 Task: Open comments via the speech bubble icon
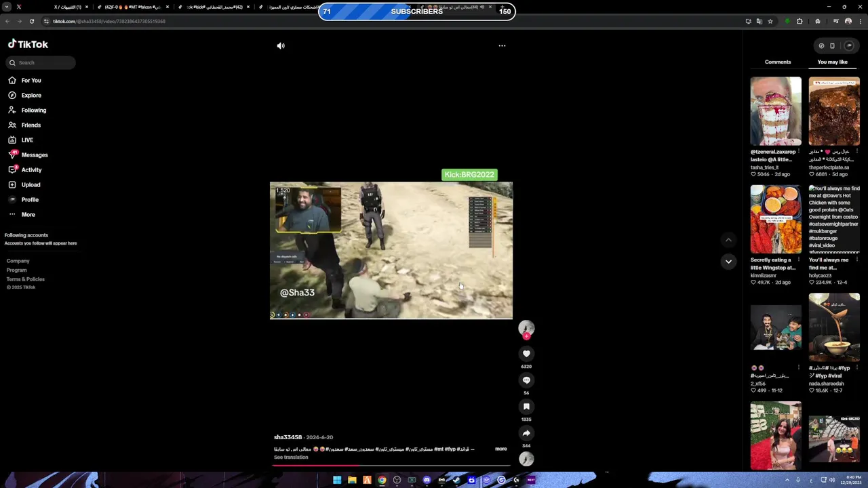[526, 380]
